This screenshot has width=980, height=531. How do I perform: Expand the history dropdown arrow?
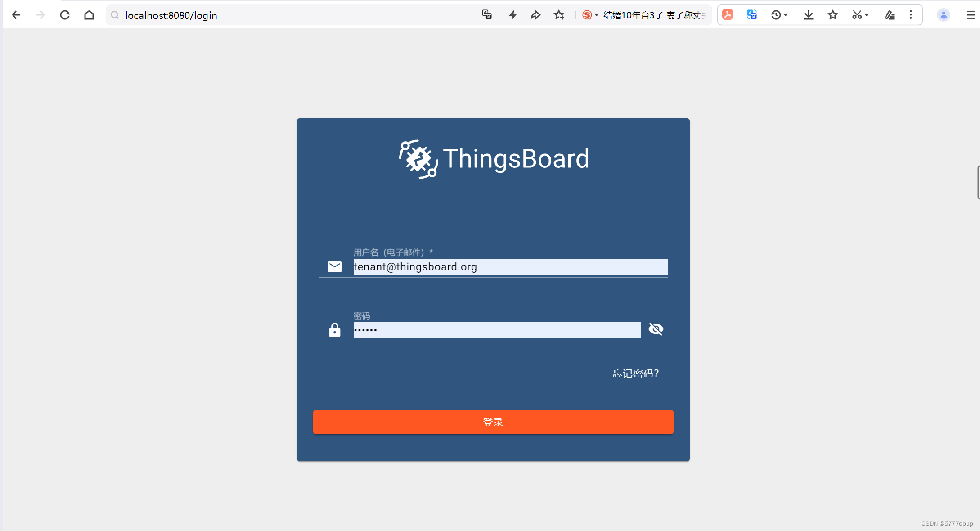tap(786, 15)
